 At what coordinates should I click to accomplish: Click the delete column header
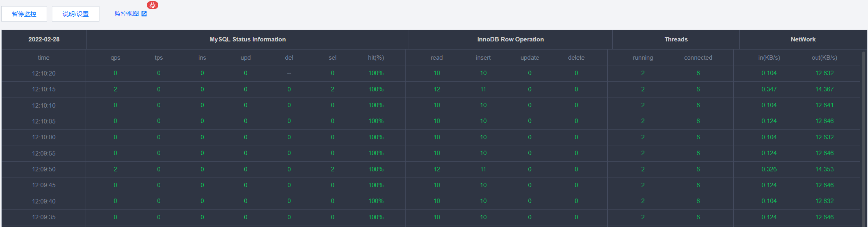576,58
